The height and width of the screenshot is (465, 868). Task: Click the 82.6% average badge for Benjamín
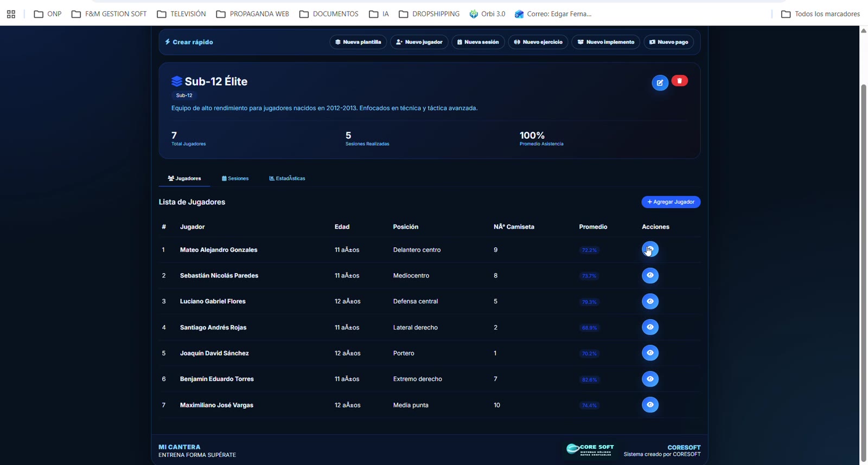589,379
